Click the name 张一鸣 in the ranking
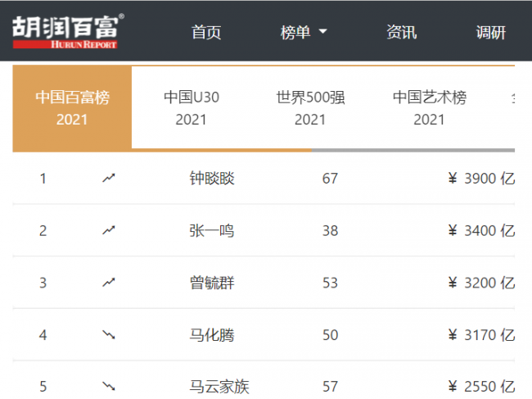 212,230
